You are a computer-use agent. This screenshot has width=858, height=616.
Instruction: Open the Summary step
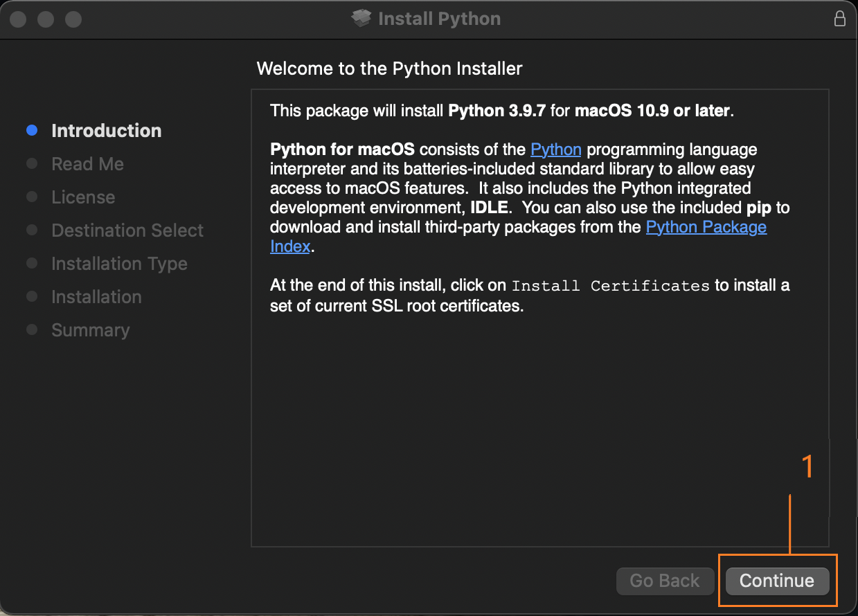tap(90, 330)
